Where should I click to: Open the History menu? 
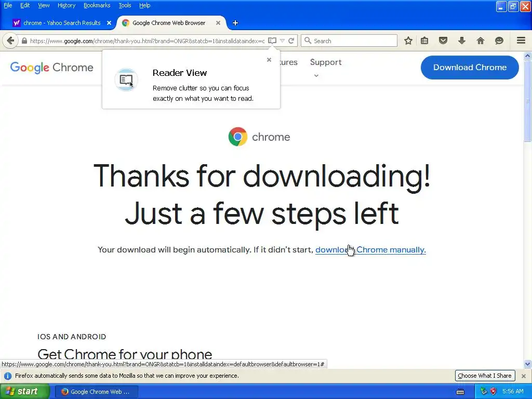(66, 5)
